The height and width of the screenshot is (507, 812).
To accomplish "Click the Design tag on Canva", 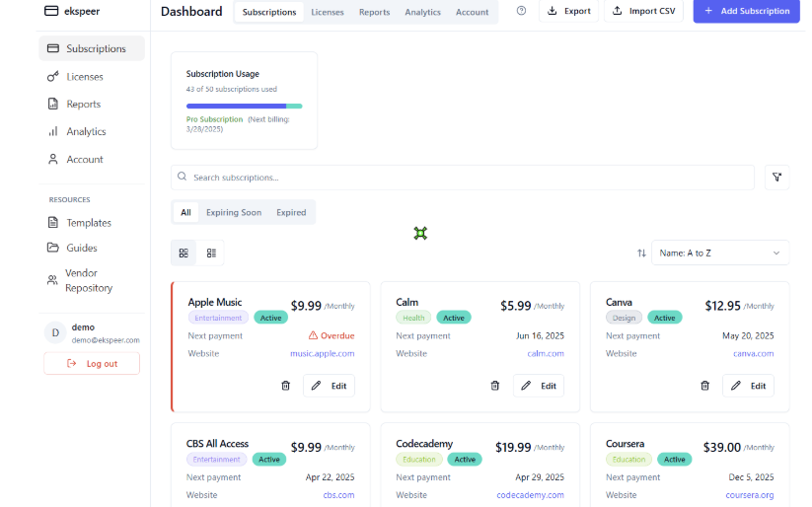I will [x=624, y=318].
